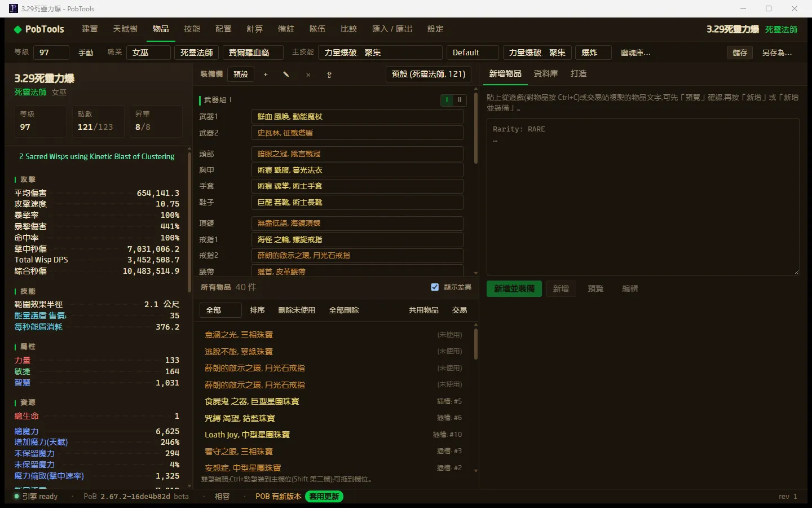
Task: Open the 天賦樹 tab
Action: 125,29
